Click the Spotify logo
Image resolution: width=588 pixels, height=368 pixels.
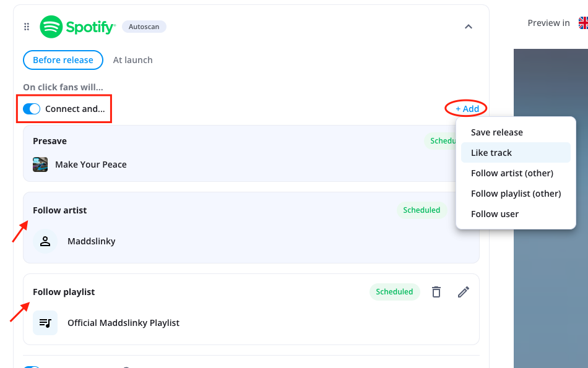pyautogui.click(x=77, y=27)
